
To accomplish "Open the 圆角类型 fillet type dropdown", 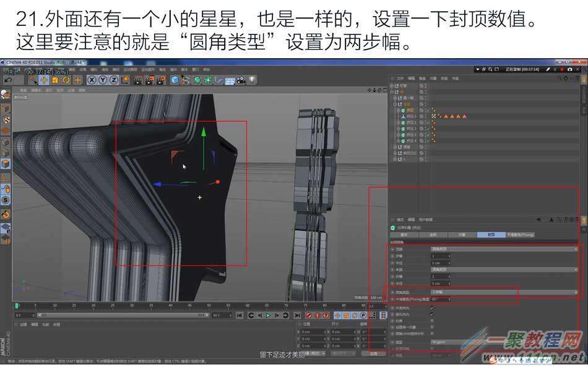I will tap(504, 293).
